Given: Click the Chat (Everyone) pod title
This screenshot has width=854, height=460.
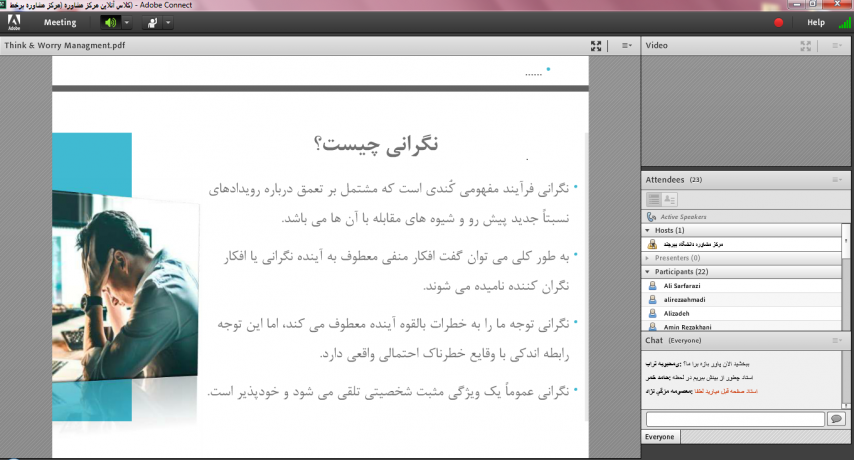Looking at the screenshot, I should coord(673,340).
